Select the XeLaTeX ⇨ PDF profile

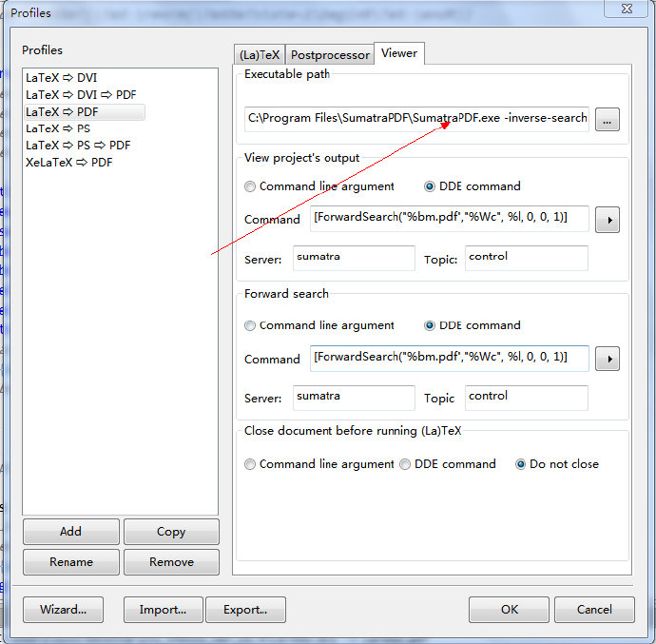coord(69,163)
